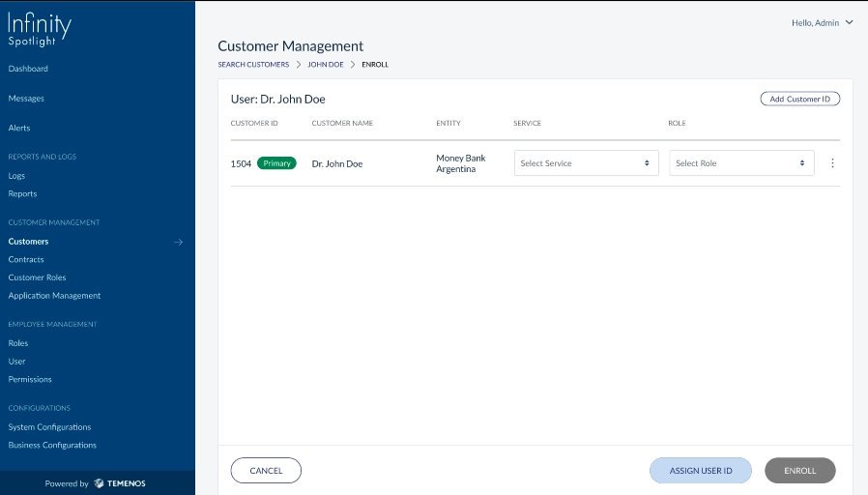Open the Select Service dropdown
Screen dimensions: 868x495
click(x=586, y=163)
